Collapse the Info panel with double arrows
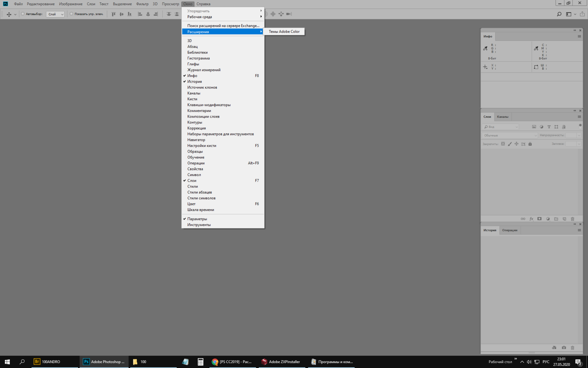 pyautogui.click(x=575, y=30)
